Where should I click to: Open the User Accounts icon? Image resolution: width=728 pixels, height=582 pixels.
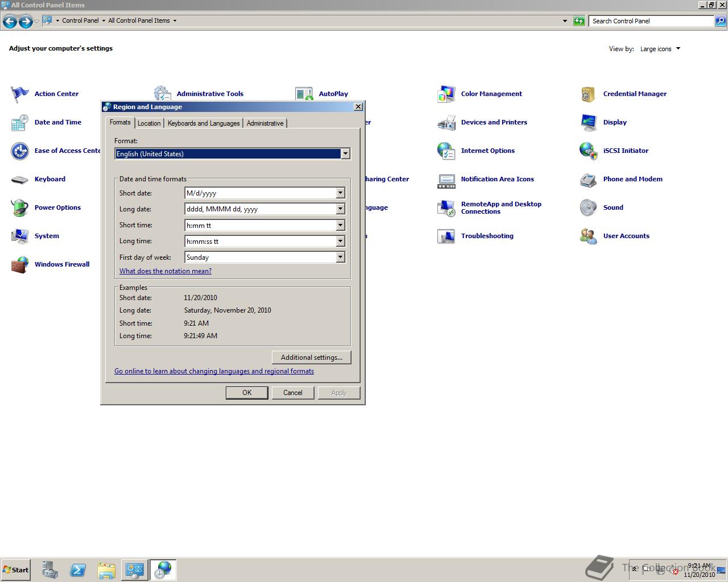[589, 236]
